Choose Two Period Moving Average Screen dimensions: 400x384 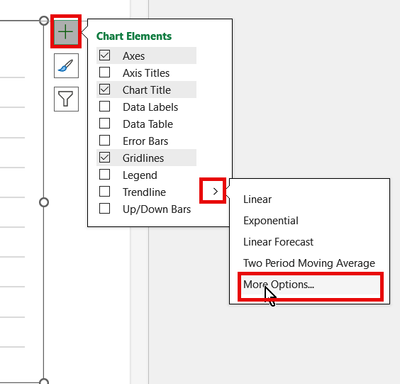click(x=309, y=263)
